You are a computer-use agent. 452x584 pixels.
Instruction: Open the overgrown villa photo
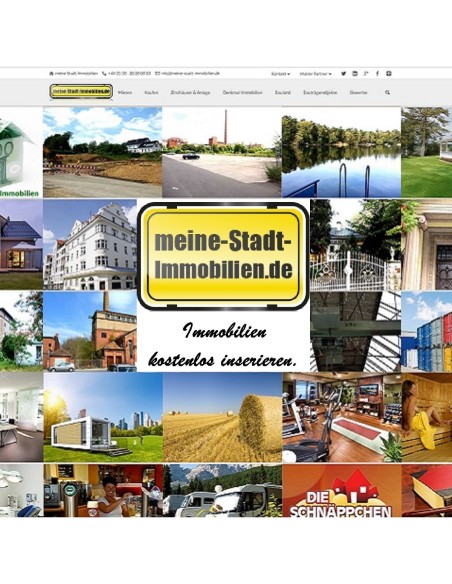(x=21, y=331)
